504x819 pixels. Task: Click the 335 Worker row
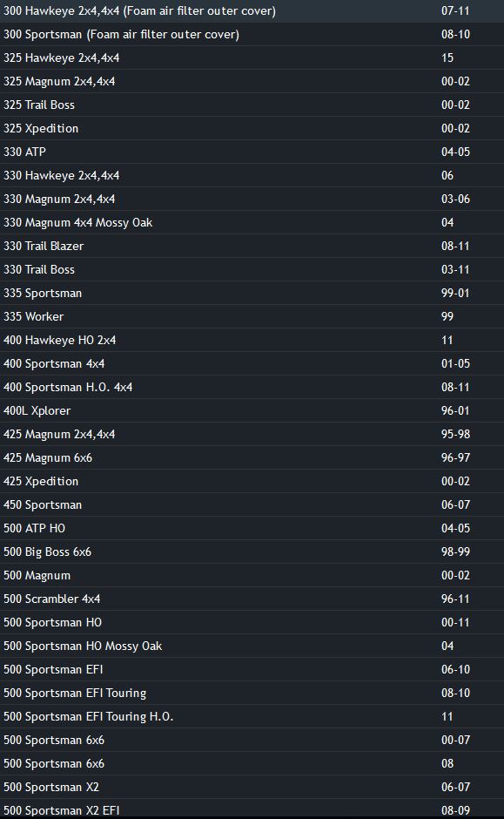252,316
